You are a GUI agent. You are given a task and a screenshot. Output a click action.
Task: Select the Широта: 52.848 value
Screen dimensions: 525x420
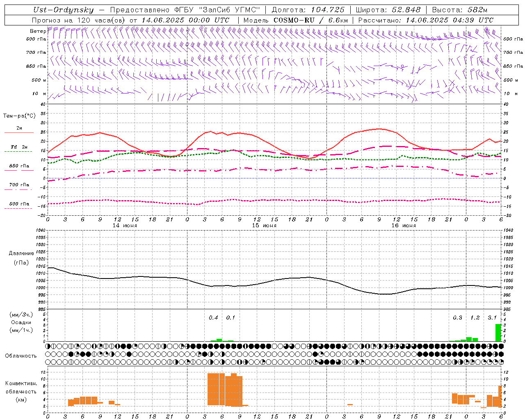(388, 10)
